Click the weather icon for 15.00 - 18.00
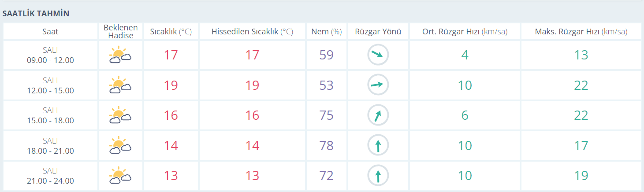This screenshot has height=192, width=644. (120, 115)
